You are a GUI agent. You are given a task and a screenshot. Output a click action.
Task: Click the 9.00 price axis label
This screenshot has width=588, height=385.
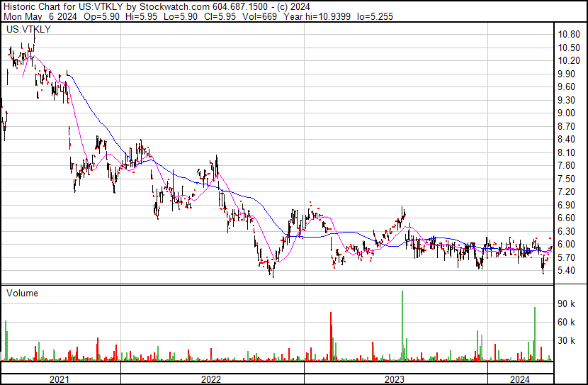(566, 113)
